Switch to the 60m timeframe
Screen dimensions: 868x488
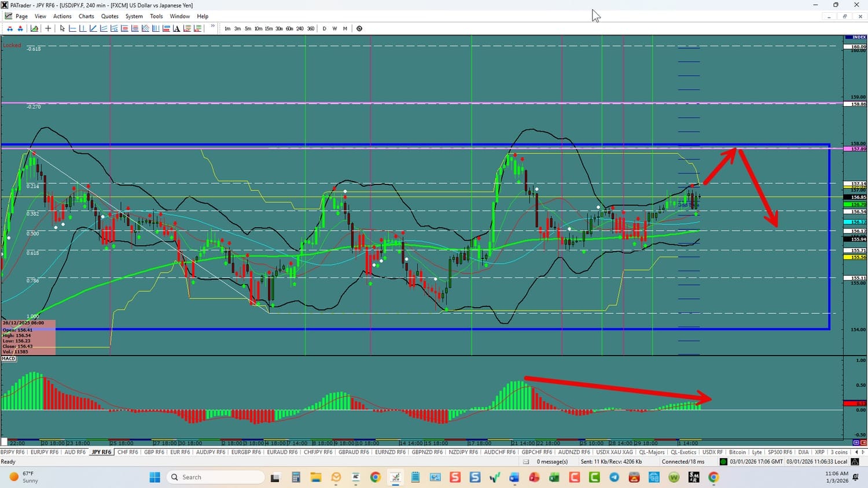pyautogui.click(x=289, y=28)
